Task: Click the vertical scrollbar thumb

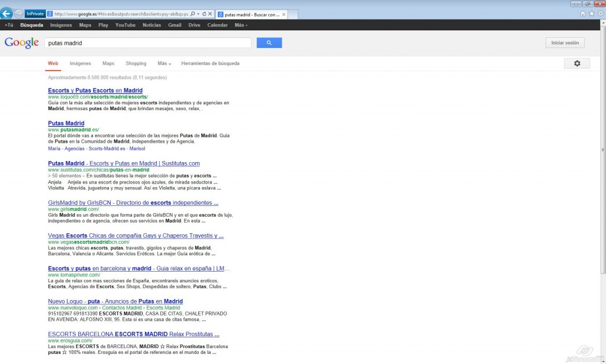Action: (x=603, y=150)
